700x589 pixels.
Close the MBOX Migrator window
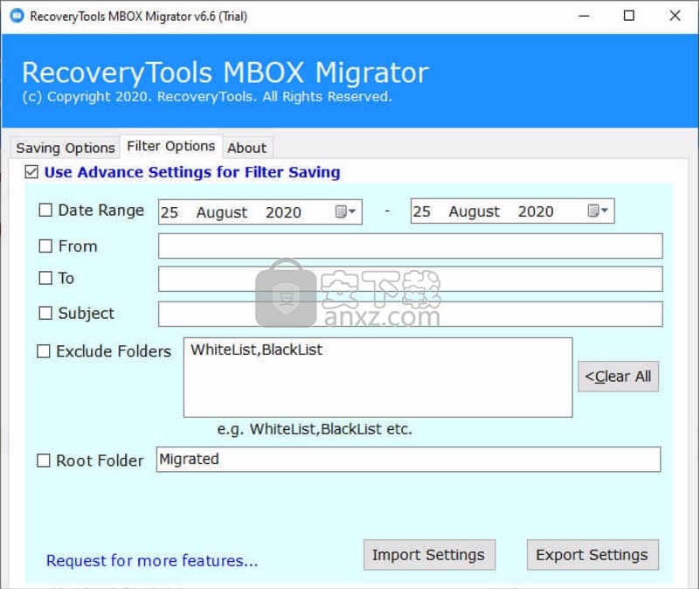point(675,16)
